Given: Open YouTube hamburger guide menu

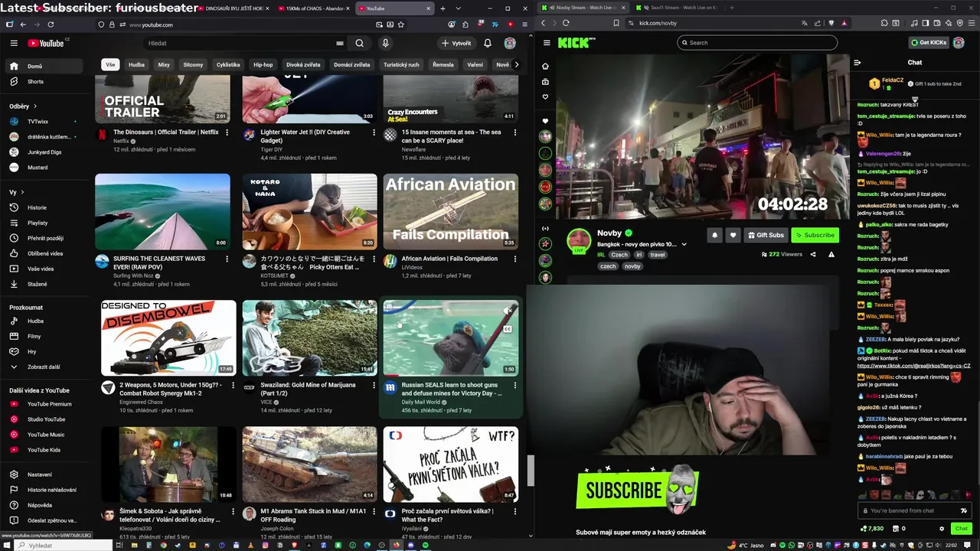Looking at the screenshot, I should [x=14, y=43].
